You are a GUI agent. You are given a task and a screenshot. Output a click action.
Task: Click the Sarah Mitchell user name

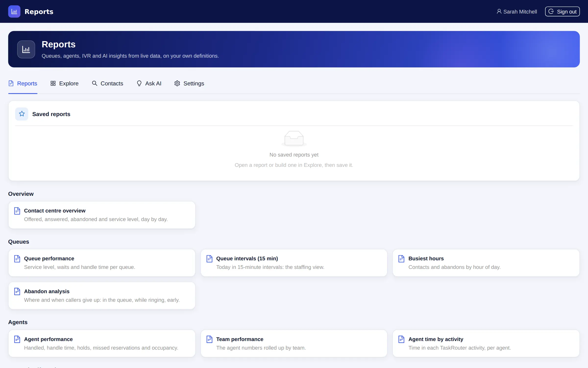520,12
